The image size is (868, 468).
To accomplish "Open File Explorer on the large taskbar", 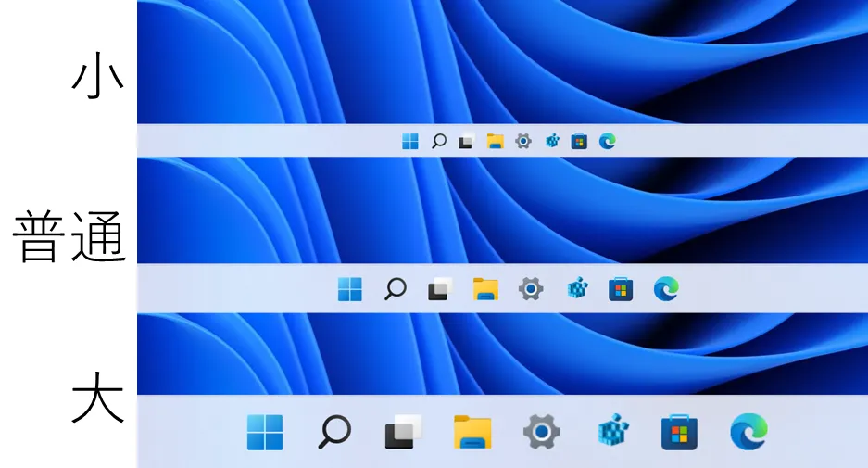I will pos(472,432).
